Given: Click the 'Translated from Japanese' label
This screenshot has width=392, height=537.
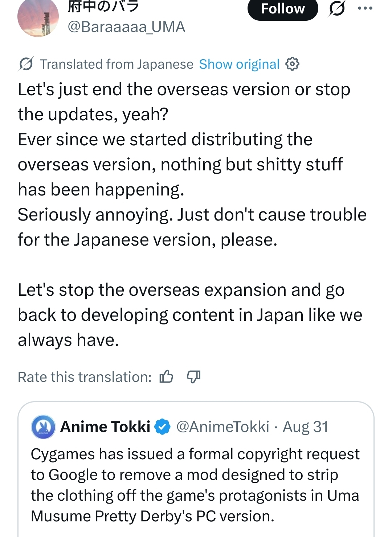Looking at the screenshot, I should 117,64.
